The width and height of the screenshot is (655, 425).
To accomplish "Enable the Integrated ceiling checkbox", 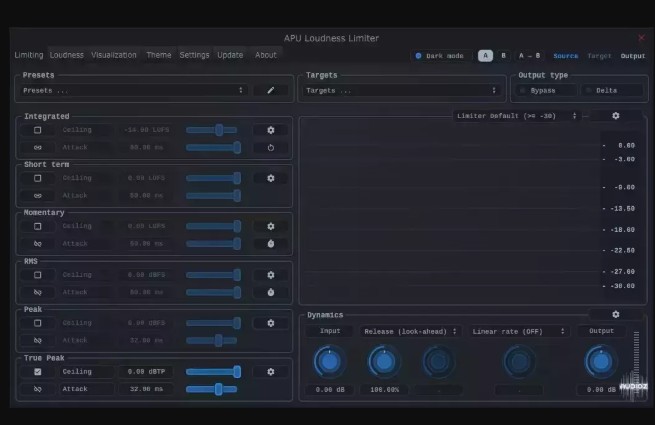I will (x=37, y=130).
